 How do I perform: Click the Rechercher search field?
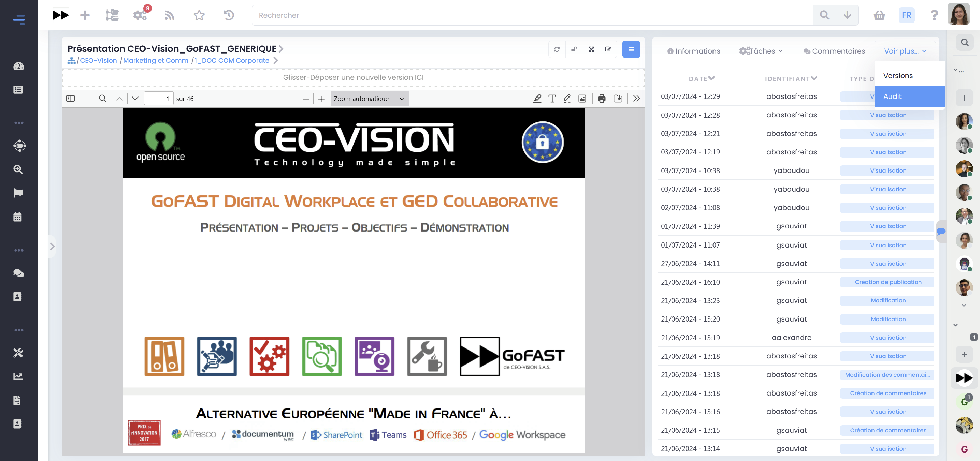532,15
